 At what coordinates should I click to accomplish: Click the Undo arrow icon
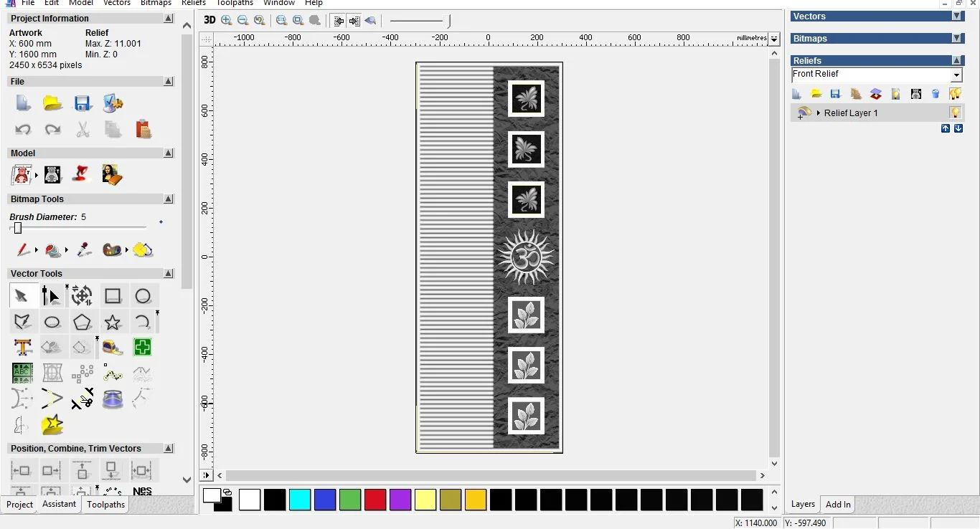tap(23, 130)
